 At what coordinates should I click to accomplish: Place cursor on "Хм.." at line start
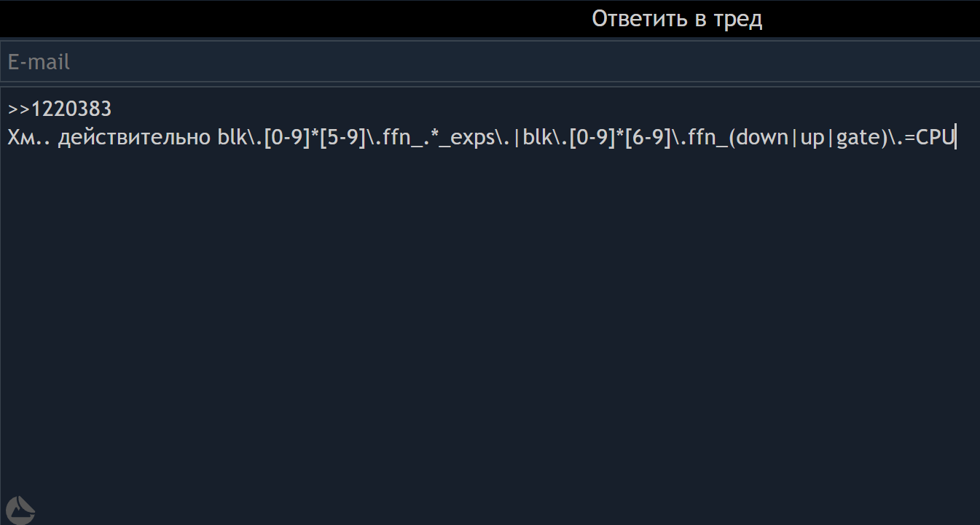click(x=30, y=138)
